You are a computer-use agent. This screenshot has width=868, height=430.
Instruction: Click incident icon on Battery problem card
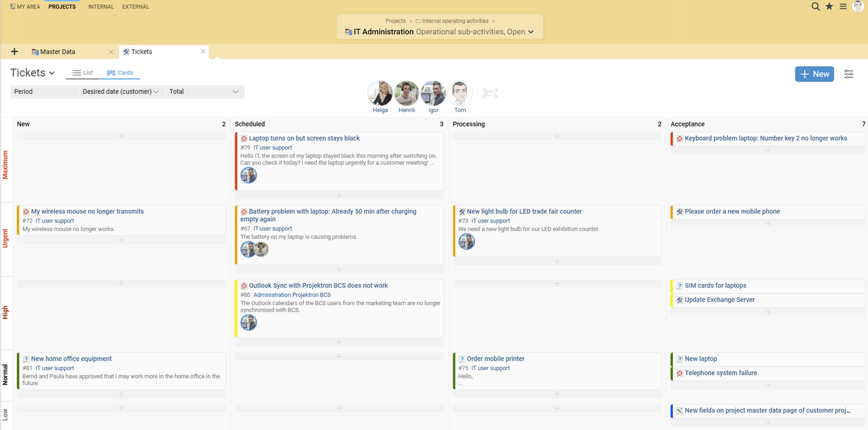pyautogui.click(x=244, y=212)
